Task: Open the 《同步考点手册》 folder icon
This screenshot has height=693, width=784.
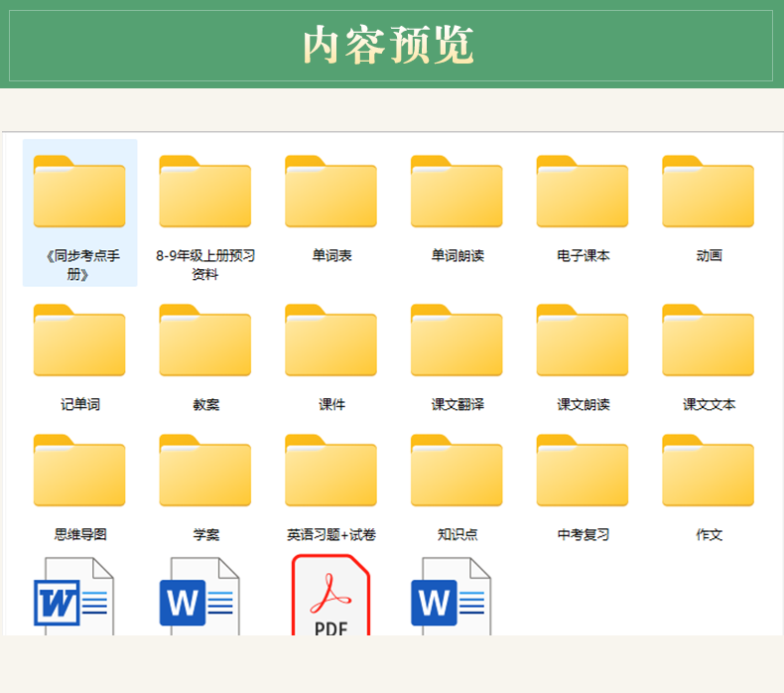Action: 79,192
